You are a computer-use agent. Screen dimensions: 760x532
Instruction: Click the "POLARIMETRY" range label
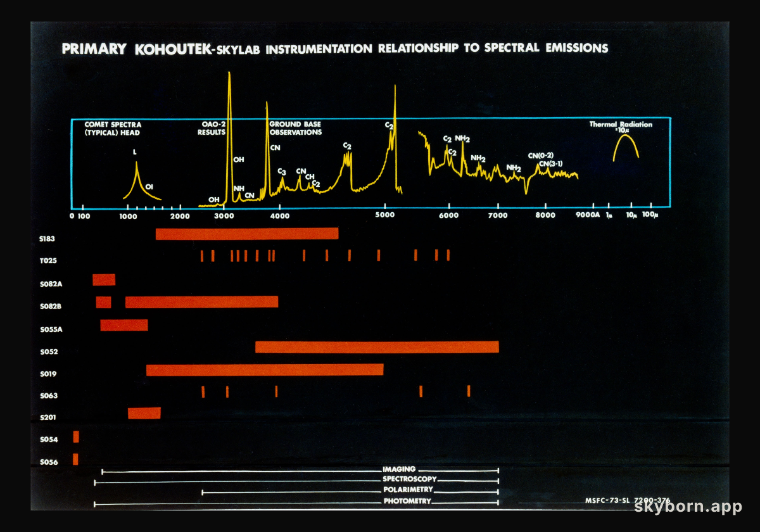pyautogui.click(x=408, y=490)
